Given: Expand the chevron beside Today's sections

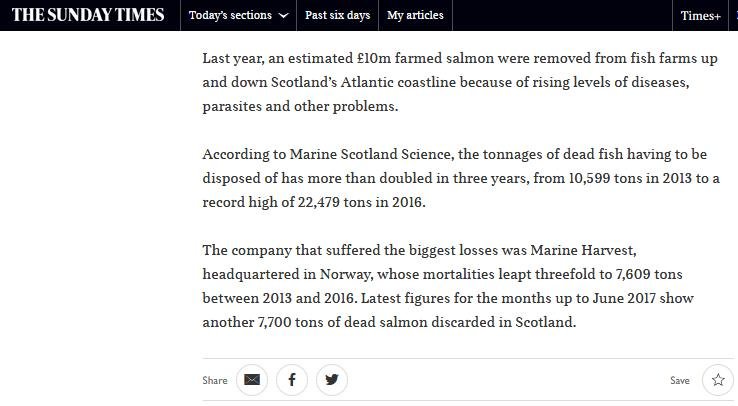Looking at the screenshot, I should point(284,16).
